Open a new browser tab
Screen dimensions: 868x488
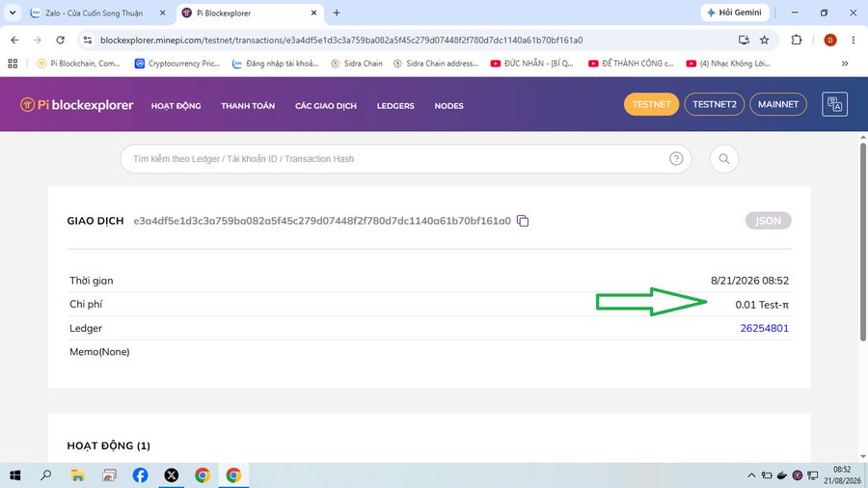(x=337, y=13)
